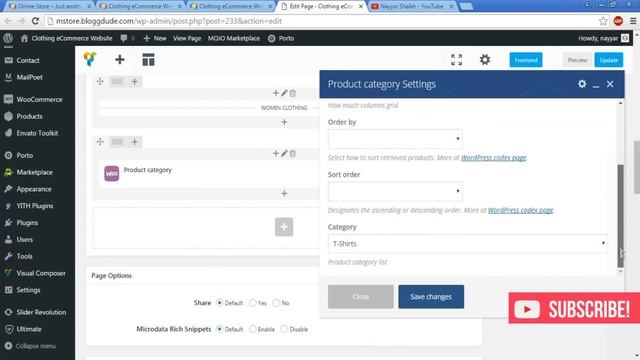Edit the Product category column with pencil icon
This screenshot has height=360, width=640.
(284, 153)
